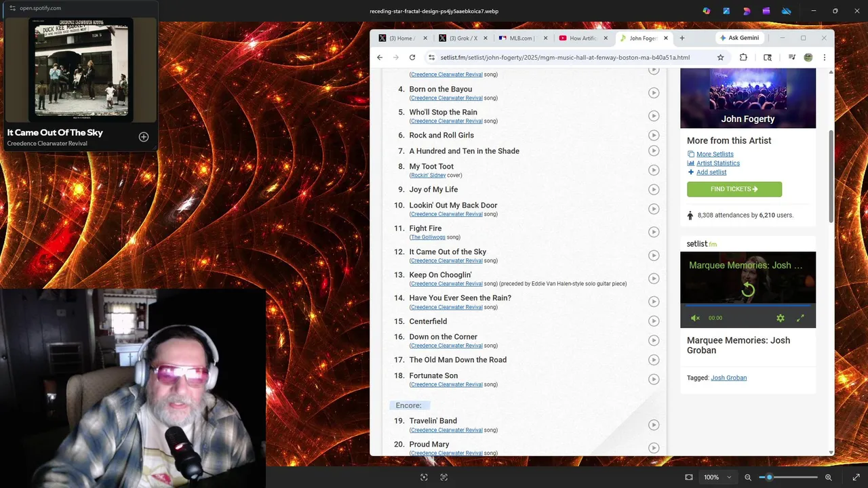The image size is (868, 488).
Task: Bookmark this page with the star icon
Action: click(721, 58)
